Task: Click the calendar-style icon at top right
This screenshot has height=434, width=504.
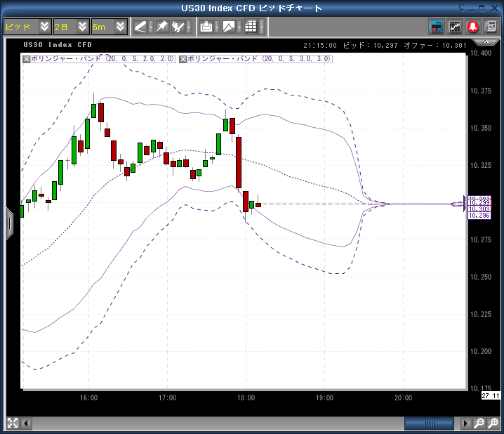Action: pyautogui.click(x=437, y=27)
